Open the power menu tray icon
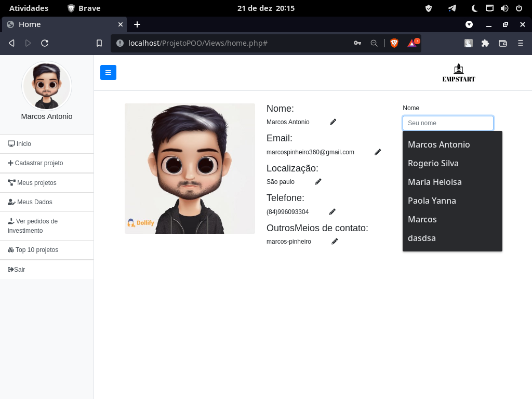Screen dimensions: 532x399 point(519,8)
